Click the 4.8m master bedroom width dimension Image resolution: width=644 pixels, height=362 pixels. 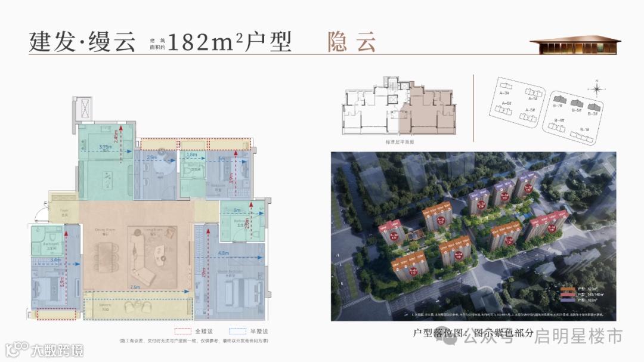[224, 253]
